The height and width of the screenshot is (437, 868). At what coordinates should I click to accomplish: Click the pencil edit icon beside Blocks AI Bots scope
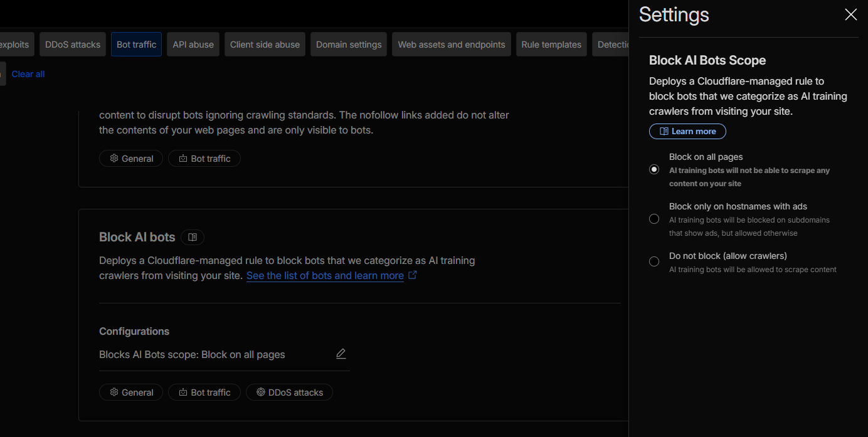pyautogui.click(x=341, y=354)
